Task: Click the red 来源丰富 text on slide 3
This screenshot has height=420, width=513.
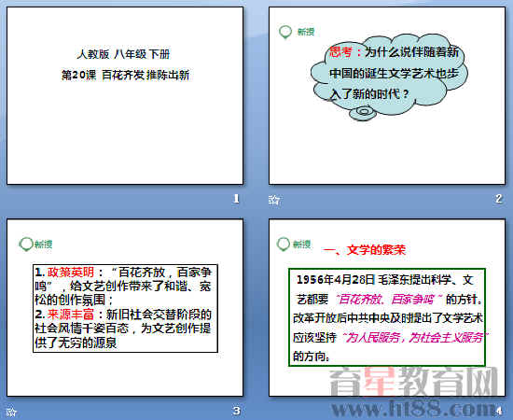Action: point(71,315)
